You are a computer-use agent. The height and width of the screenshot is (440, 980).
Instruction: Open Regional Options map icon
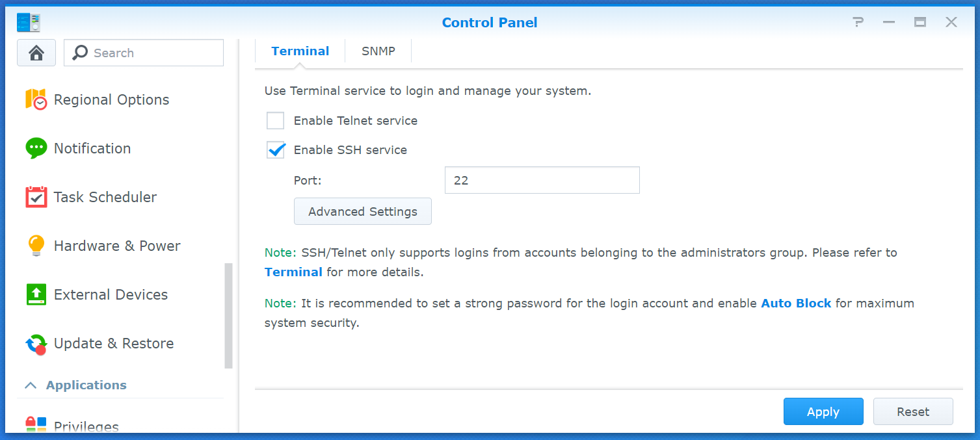point(36,99)
